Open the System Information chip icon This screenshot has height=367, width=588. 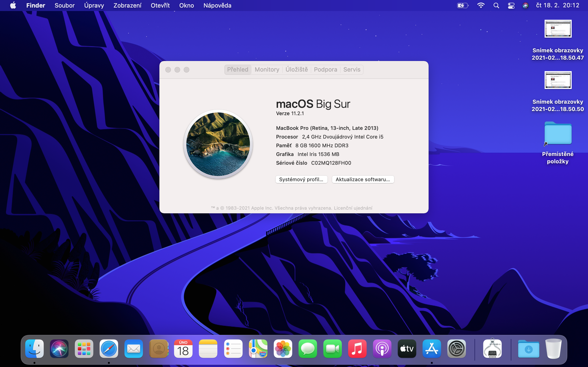coord(492,349)
